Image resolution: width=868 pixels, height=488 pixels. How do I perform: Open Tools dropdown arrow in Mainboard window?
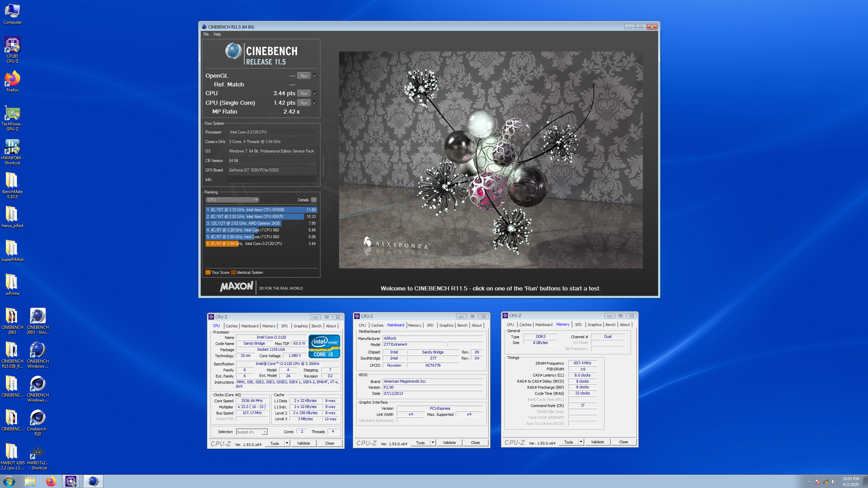point(433,442)
